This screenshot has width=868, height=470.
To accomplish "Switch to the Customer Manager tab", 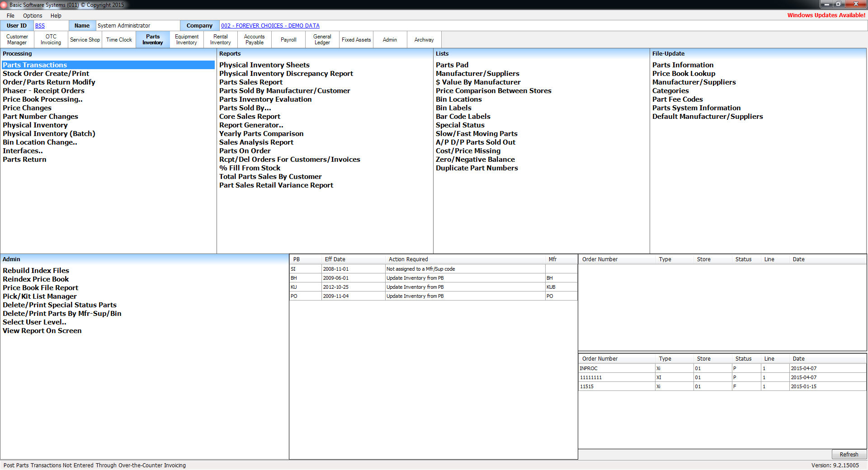I will pyautogui.click(x=17, y=40).
